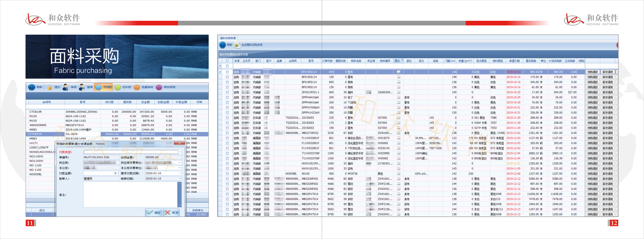Expand the 制单日期 date dropdown

[180, 179]
